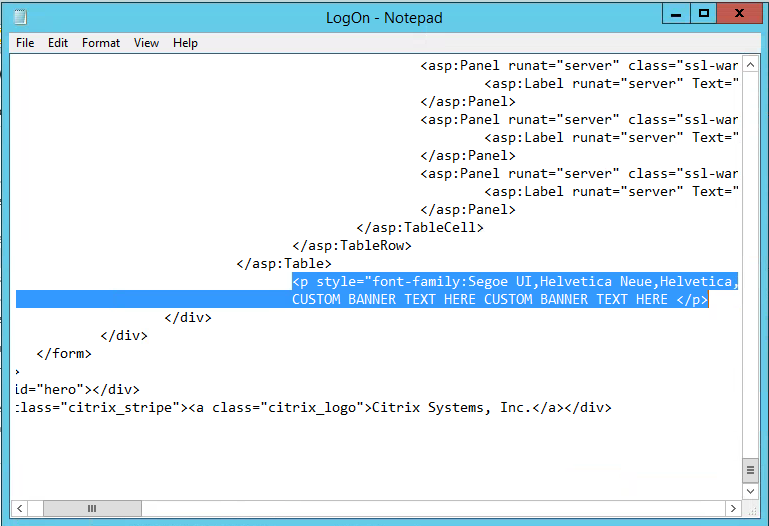Click the id="hero"></div> line
This screenshot has width=769, height=526.
tap(77, 390)
